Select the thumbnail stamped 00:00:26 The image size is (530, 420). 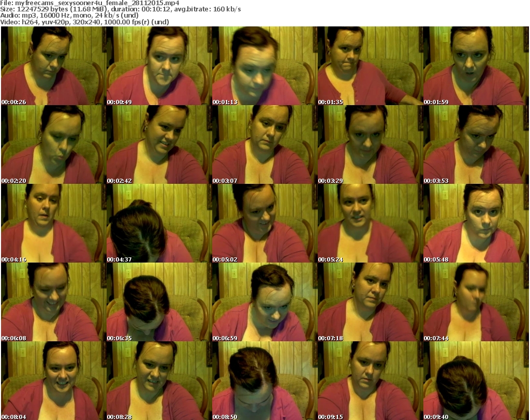coord(53,66)
